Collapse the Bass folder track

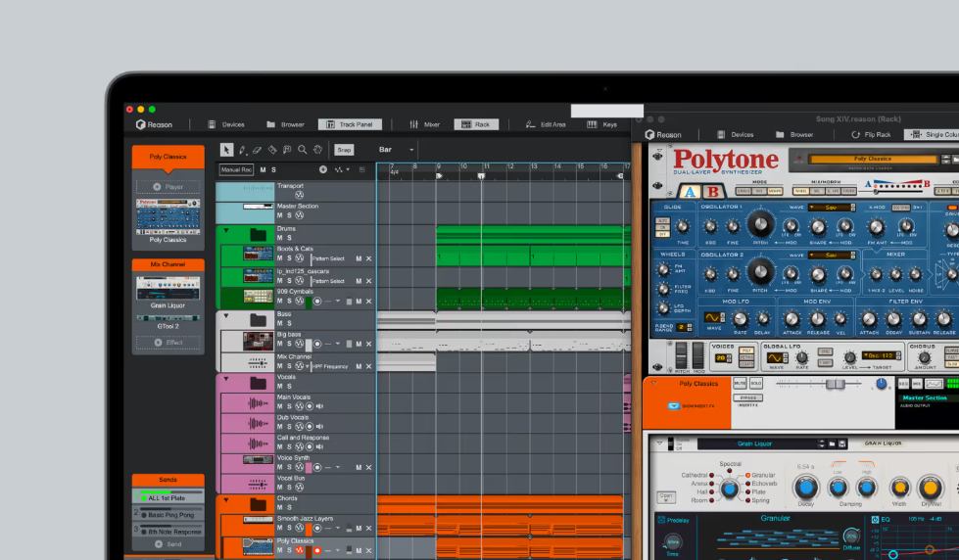(x=226, y=316)
